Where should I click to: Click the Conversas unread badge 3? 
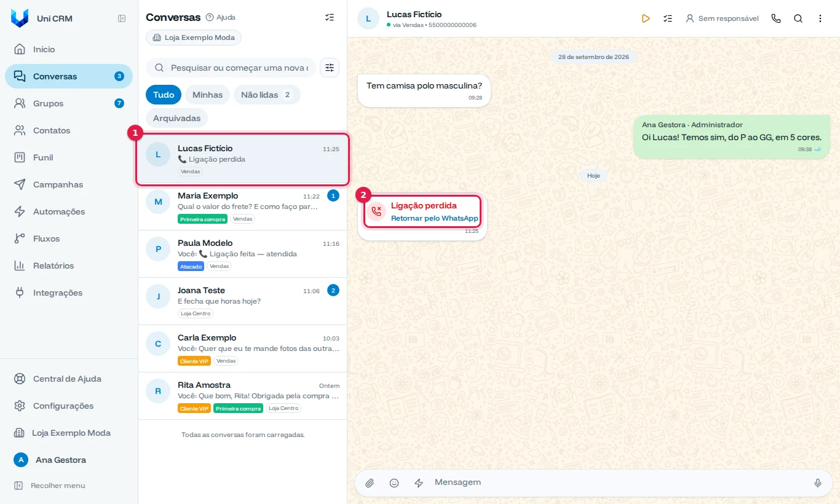pos(119,76)
